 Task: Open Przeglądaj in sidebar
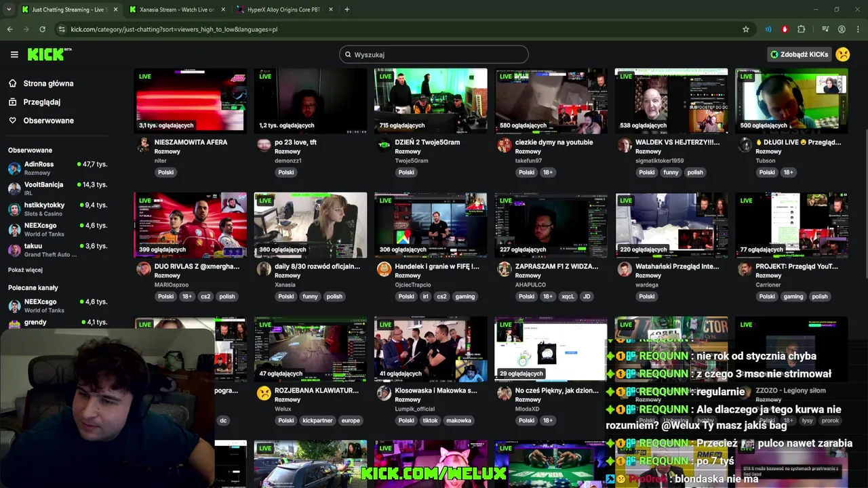point(42,102)
